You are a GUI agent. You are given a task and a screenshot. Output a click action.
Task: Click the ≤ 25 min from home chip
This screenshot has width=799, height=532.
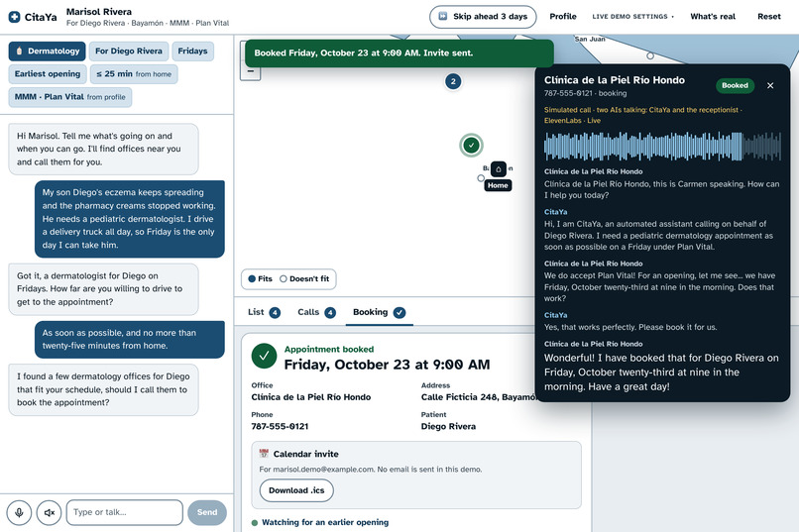[x=134, y=74]
